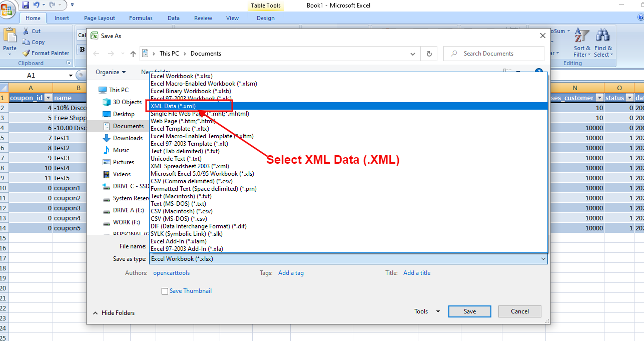The image size is (644, 341).
Task: Click the Forward arrow in Save As dialog
Action: [111, 54]
